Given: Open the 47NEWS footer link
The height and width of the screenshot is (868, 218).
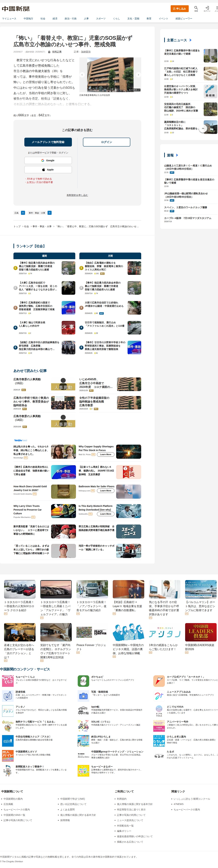Looking at the screenshot, I should (x=178, y=804).
